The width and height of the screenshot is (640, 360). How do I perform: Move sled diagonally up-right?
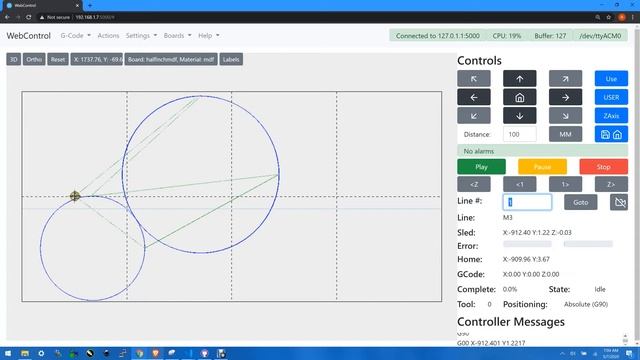(x=565, y=79)
